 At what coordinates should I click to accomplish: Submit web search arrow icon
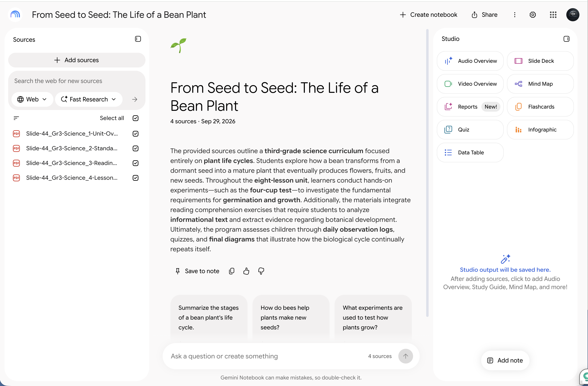[135, 99]
